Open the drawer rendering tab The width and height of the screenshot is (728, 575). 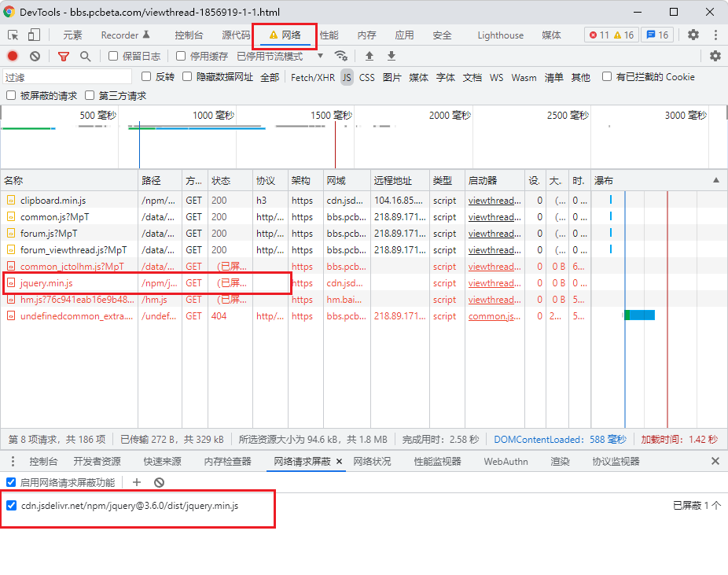(x=560, y=461)
